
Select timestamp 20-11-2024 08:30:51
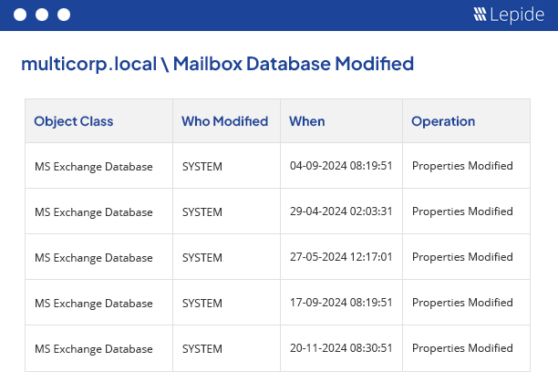[341, 348]
